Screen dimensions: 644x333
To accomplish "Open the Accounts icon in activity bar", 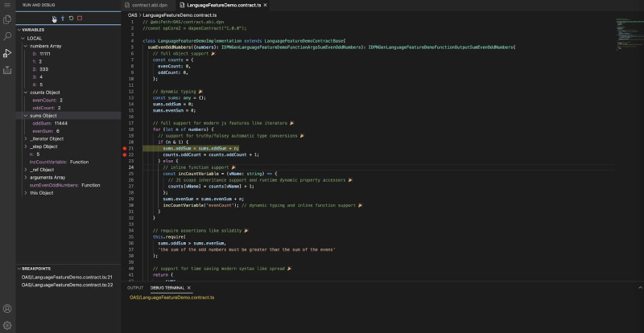I will pyautogui.click(x=7, y=308).
